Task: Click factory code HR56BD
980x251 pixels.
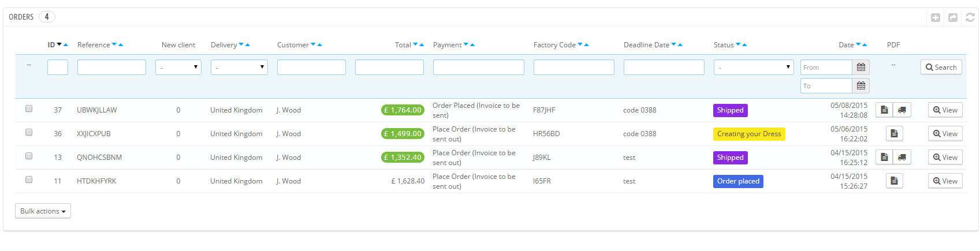Action: coord(546,134)
